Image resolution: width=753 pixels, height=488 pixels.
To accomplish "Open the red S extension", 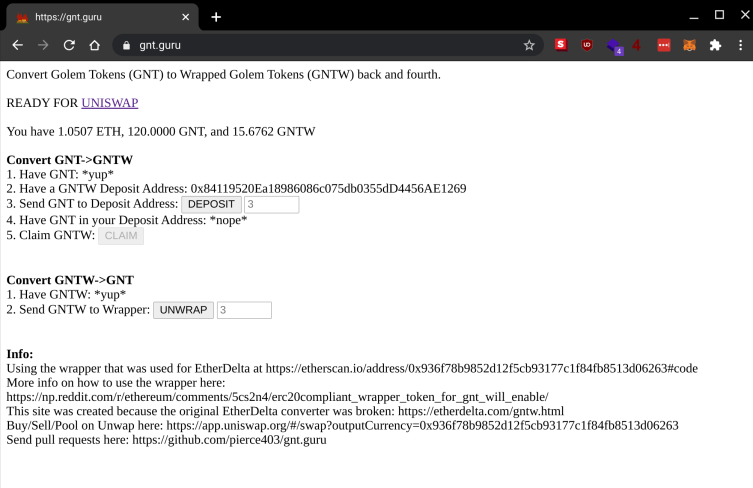I will click(x=561, y=45).
